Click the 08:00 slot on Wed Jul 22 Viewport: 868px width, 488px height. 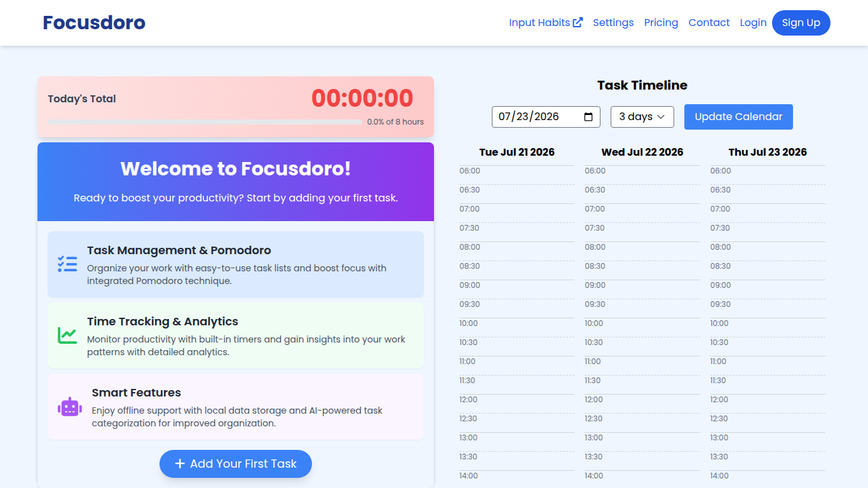pos(642,251)
